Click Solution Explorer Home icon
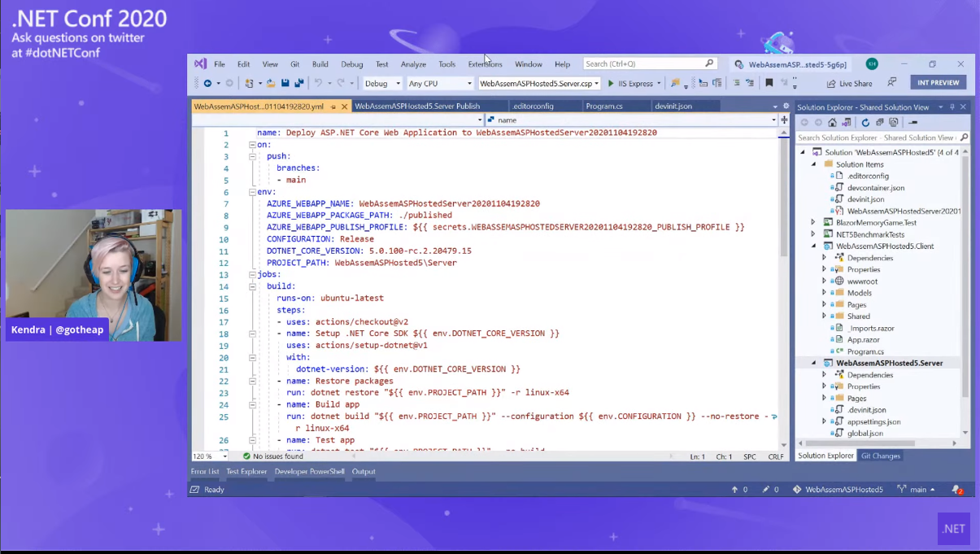This screenshot has height=554, width=980. pyautogui.click(x=832, y=122)
